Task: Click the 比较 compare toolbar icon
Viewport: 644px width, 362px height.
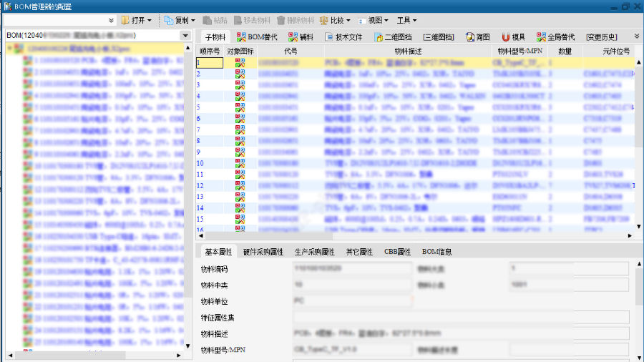Action: point(324,21)
